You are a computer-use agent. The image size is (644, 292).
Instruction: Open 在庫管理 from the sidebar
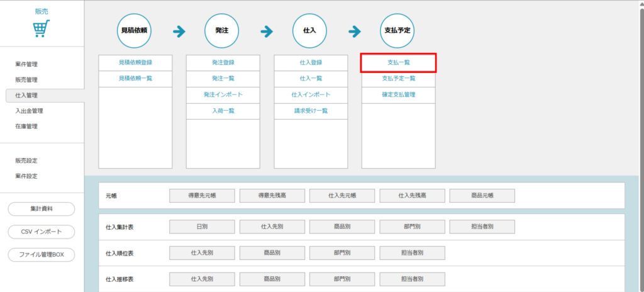[x=26, y=126]
